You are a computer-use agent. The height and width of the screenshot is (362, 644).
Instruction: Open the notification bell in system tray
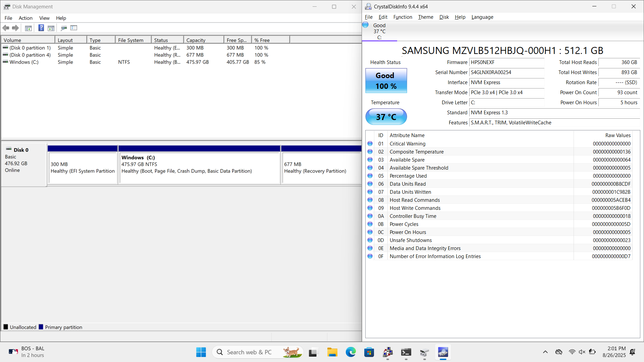pos(633,352)
